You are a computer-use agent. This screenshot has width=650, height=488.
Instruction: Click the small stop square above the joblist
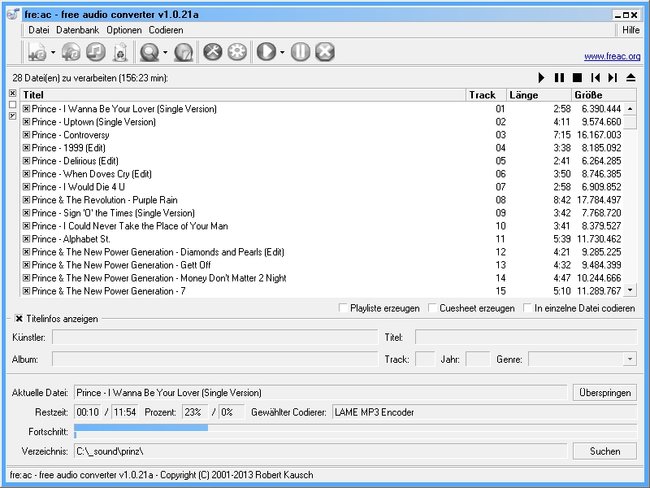click(577, 78)
